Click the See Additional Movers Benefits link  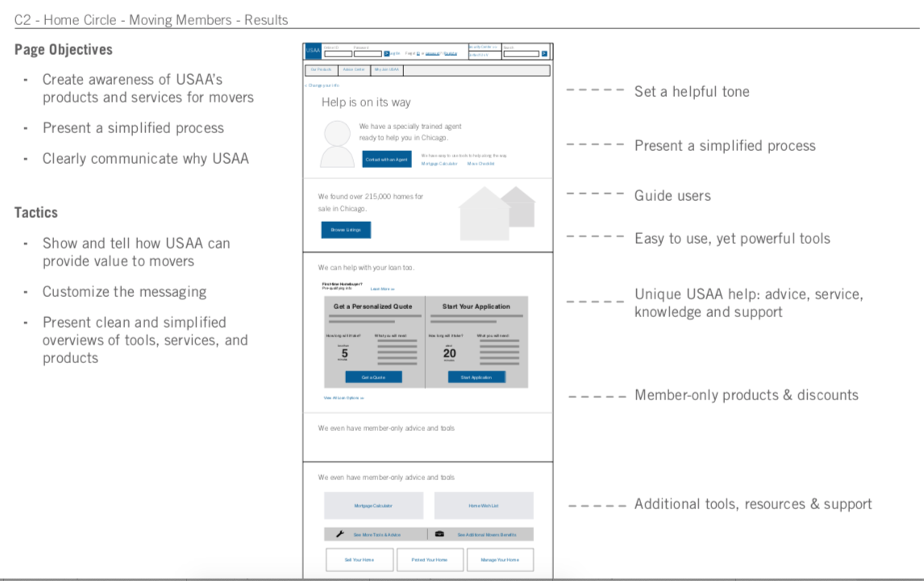click(x=487, y=534)
